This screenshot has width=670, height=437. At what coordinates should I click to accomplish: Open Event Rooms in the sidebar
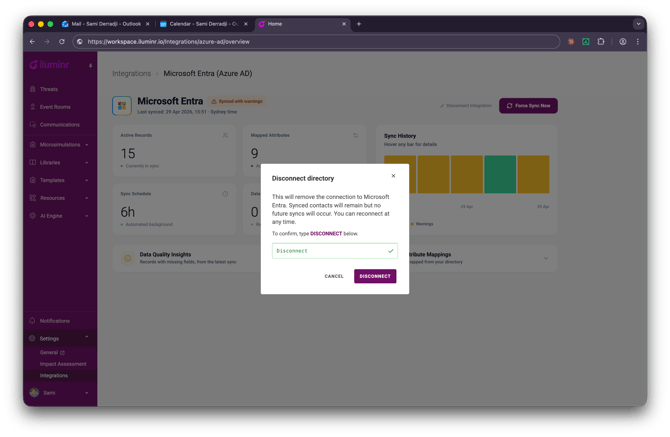point(54,107)
